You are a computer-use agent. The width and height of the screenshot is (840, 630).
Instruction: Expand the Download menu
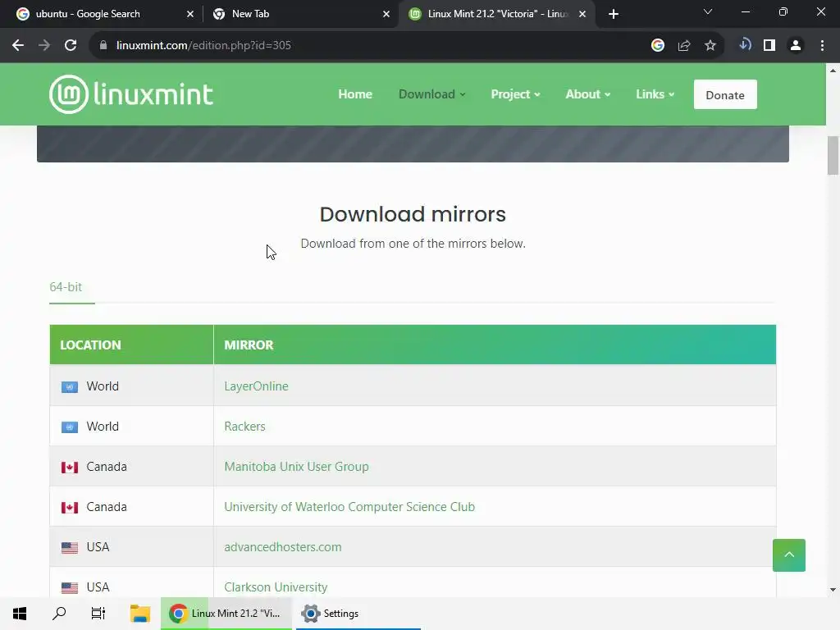click(431, 94)
